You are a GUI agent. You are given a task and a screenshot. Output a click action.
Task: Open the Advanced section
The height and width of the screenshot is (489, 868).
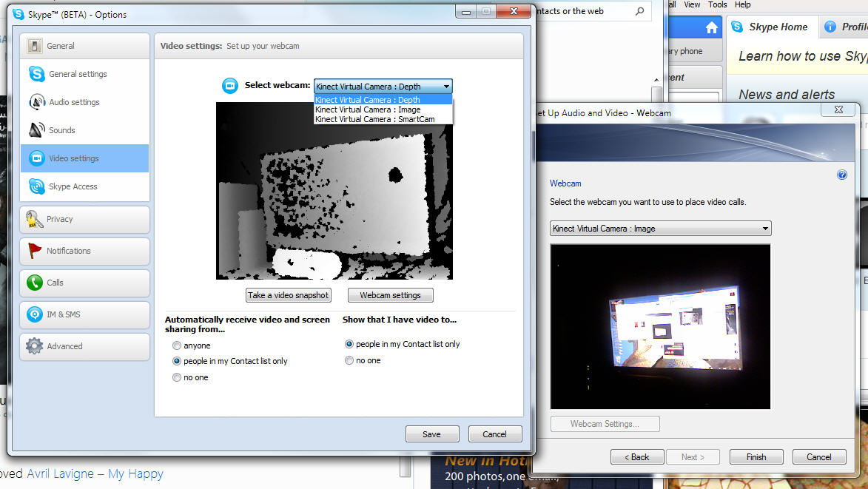[84, 347]
